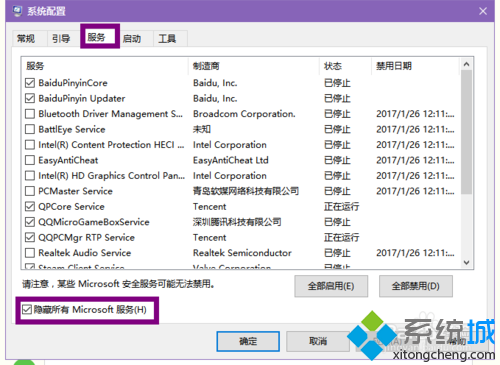Confirm with the 确定 button
This screenshot has height=365, width=500.
tap(248, 341)
